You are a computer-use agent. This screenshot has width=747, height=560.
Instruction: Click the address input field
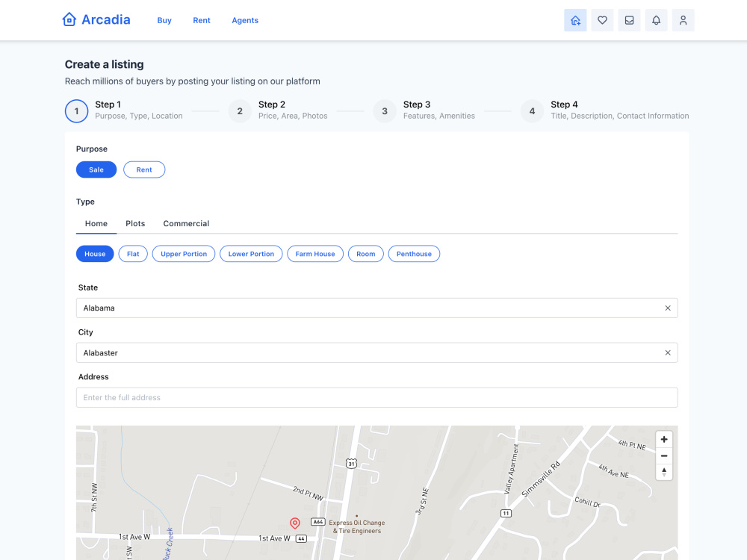tap(376, 398)
